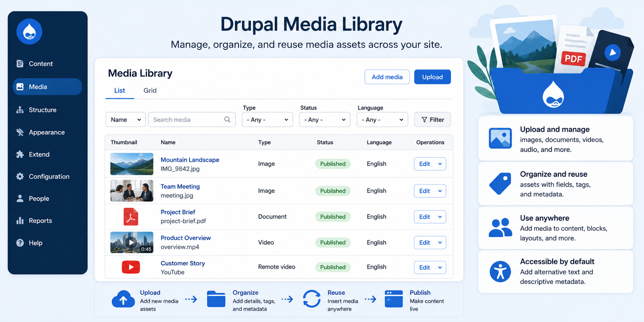644x322 pixels.
Task: Open the Type filter dropdown
Action: (268, 119)
